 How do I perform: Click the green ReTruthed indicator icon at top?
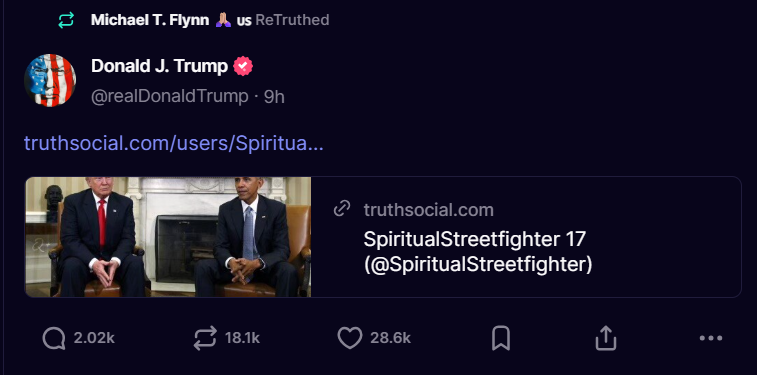click(66, 20)
